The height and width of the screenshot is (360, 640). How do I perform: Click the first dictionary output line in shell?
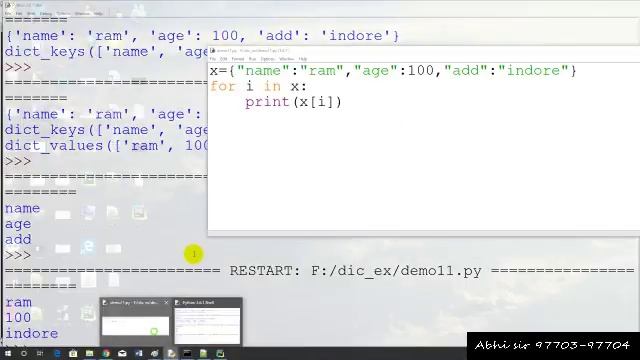(202, 36)
